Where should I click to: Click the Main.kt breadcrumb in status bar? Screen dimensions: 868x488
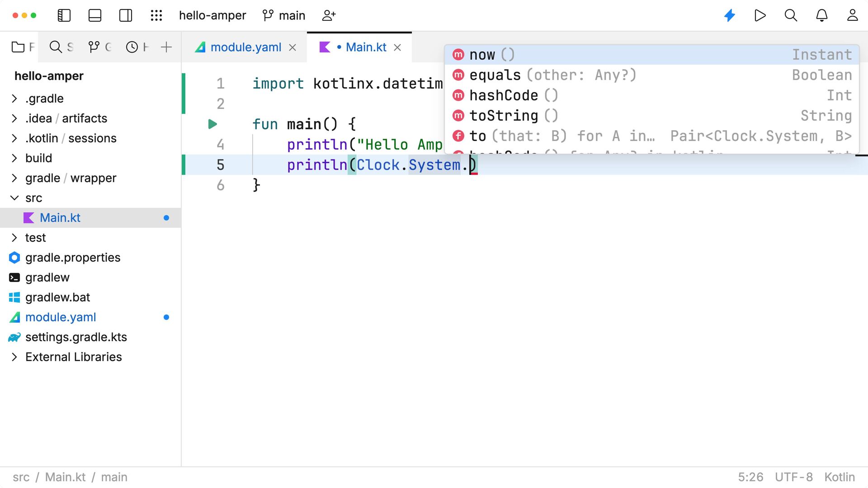(65, 477)
